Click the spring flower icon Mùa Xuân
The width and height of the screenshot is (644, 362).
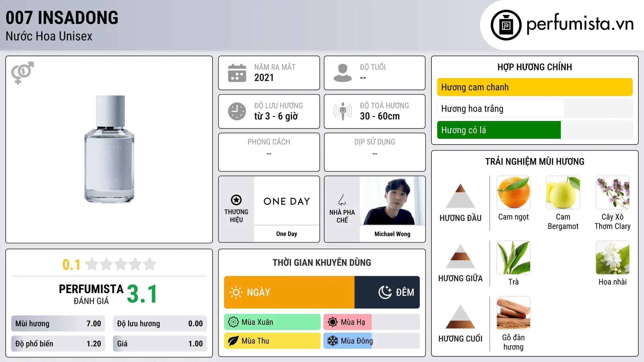[x=233, y=322]
